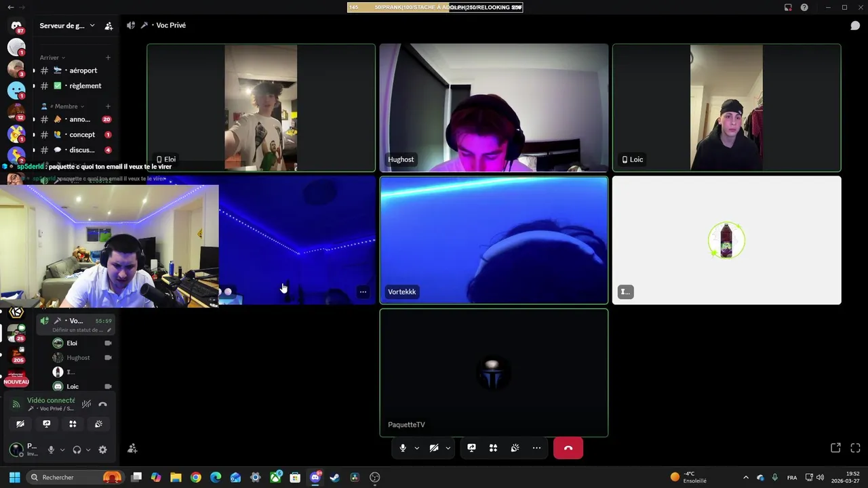Screen dimensions: 868x488
Task: Edit voice status pencil icon
Action: pos(109,330)
